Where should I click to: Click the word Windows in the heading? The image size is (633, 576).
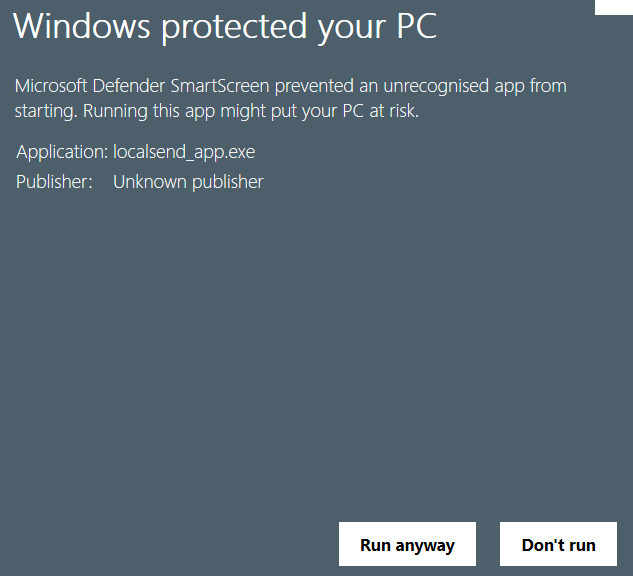coord(80,27)
